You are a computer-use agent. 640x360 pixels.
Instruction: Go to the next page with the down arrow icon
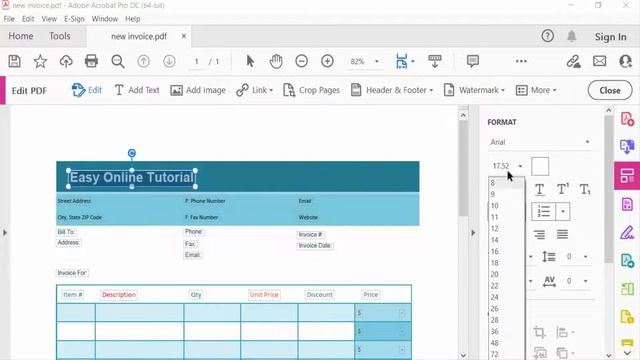coord(169,61)
